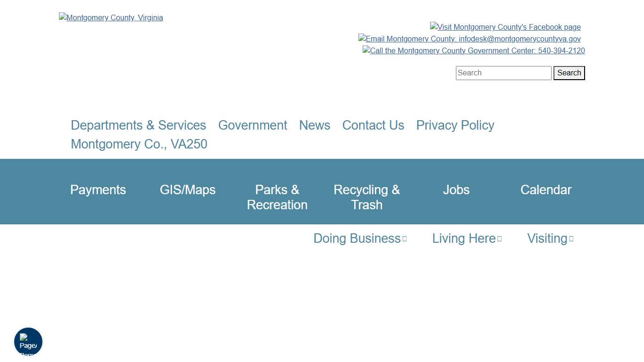Open the round accessibility widget button

pyautogui.click(x=28, y=342)
